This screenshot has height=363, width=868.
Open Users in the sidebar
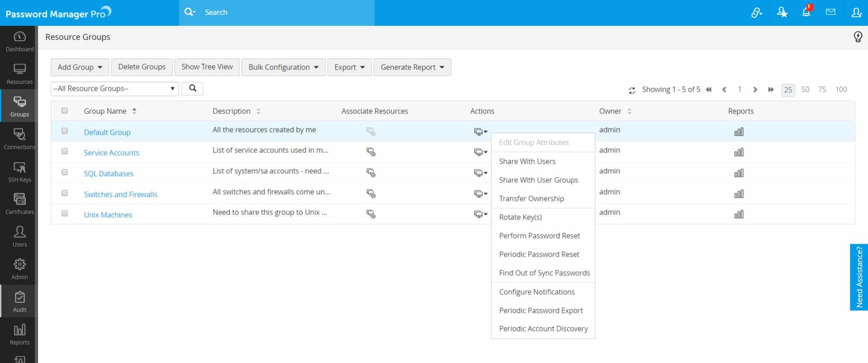click(x=19, y=237)
